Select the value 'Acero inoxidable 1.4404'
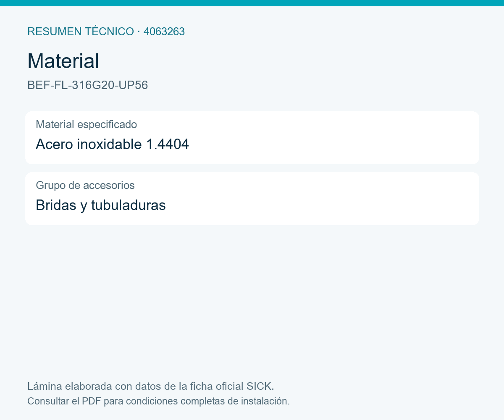The height and width of the screenshot is (420, 504). click(x=112, y=144)
